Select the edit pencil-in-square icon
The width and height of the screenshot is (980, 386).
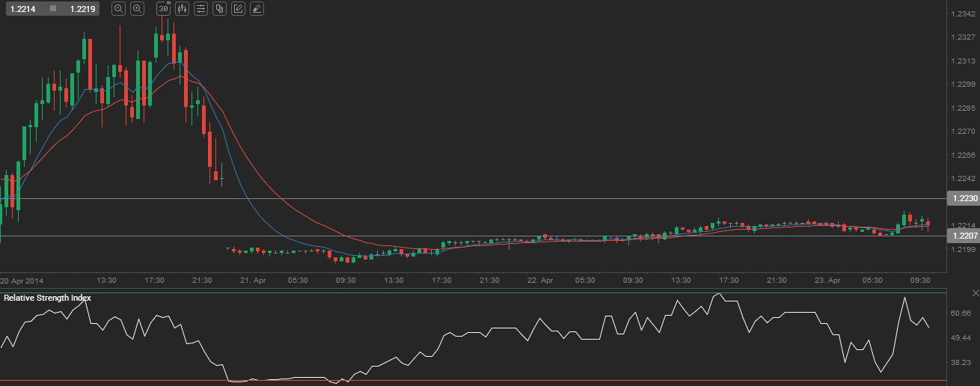[238, 9]
